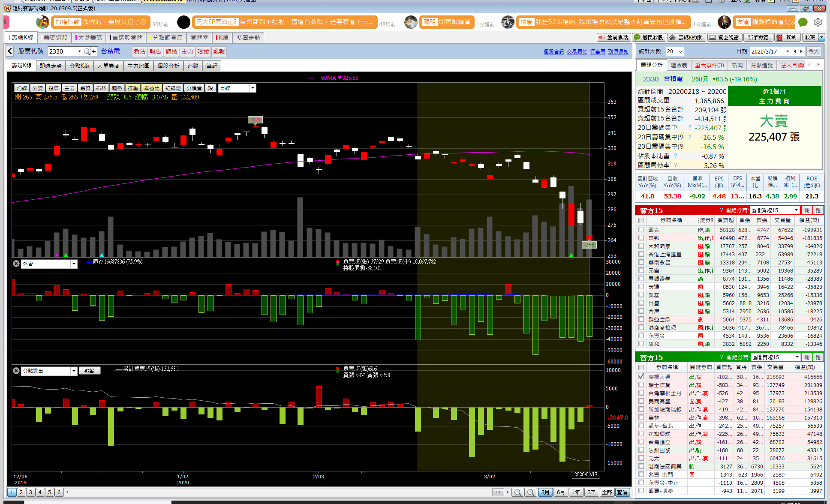Click the help question mark beside 買方15 關鍵券商
Screen dimensions: 830x504
[722, 210]
